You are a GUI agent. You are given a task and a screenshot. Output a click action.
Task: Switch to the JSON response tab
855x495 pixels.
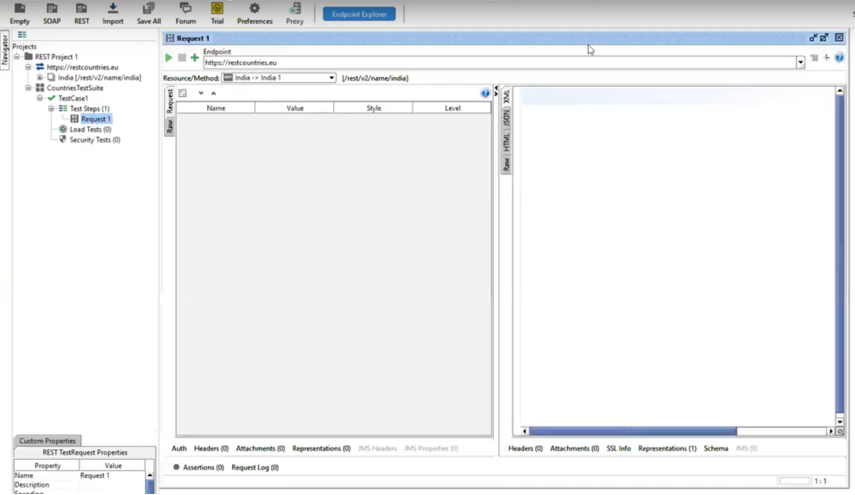pos(507,118)
